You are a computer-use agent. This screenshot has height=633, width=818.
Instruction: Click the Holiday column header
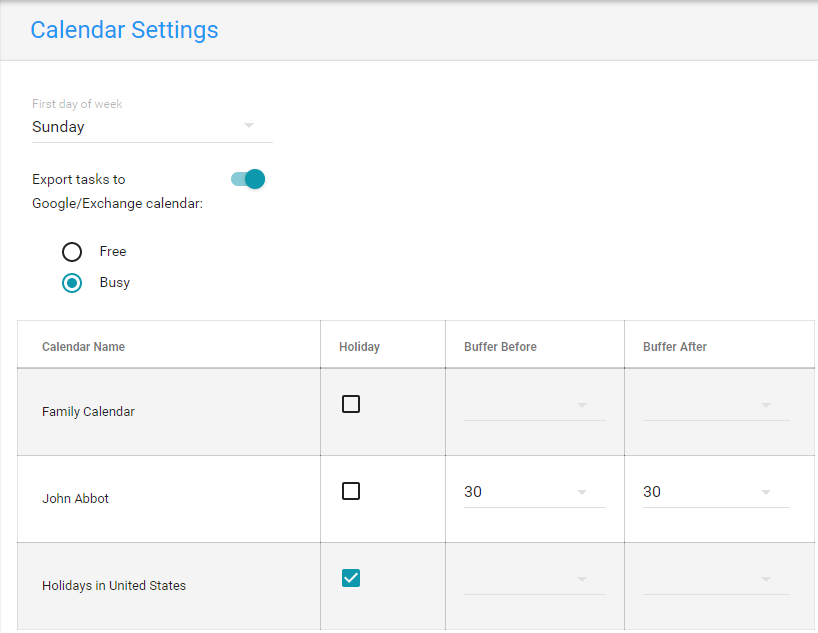359,347
